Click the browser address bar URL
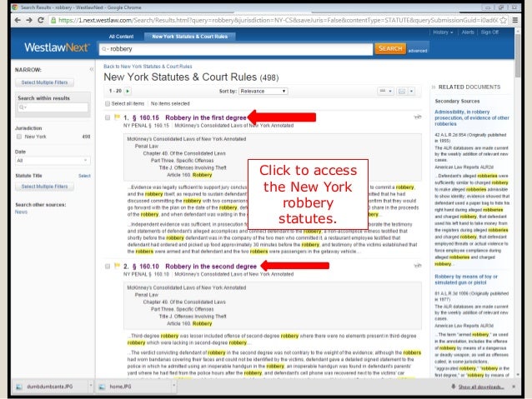The height and width of the screenshot is (399, 532). point(278,20)
